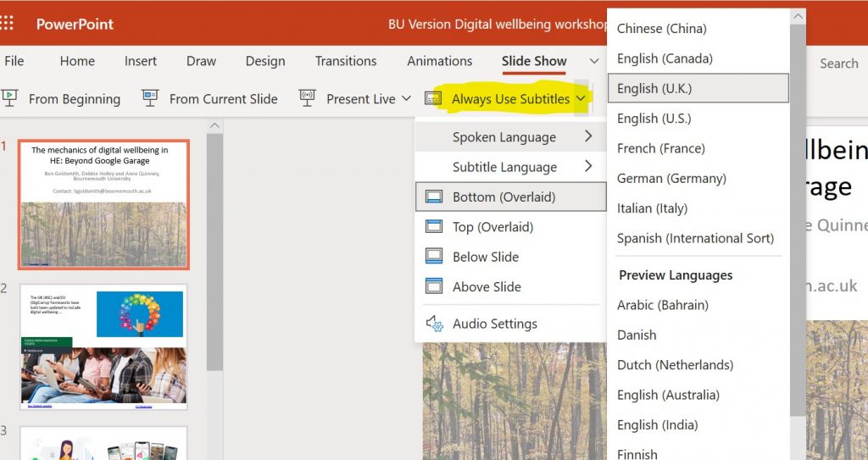Select the Below Slide position icon
Image resolution: width=868 pixels, height=460 pixels.
[x=434, y=257]
